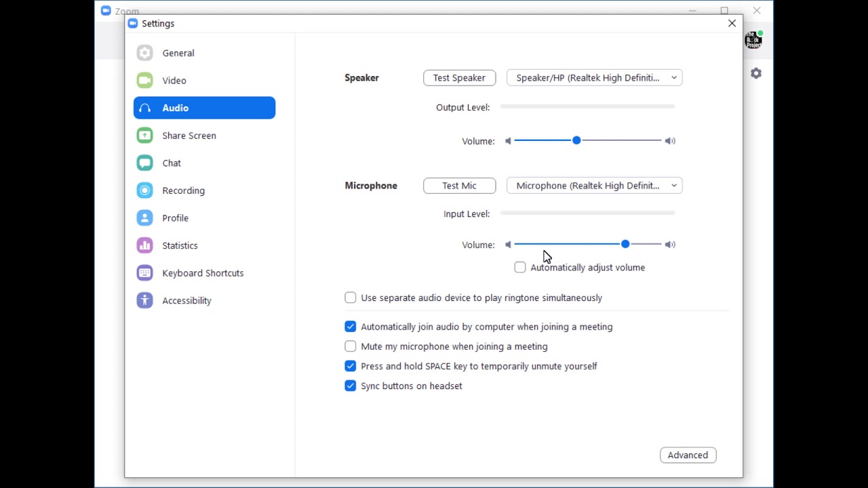Open Chat settings section
Image resolution: width=868 pixels, height=488 pixels.
pos(204,163)
